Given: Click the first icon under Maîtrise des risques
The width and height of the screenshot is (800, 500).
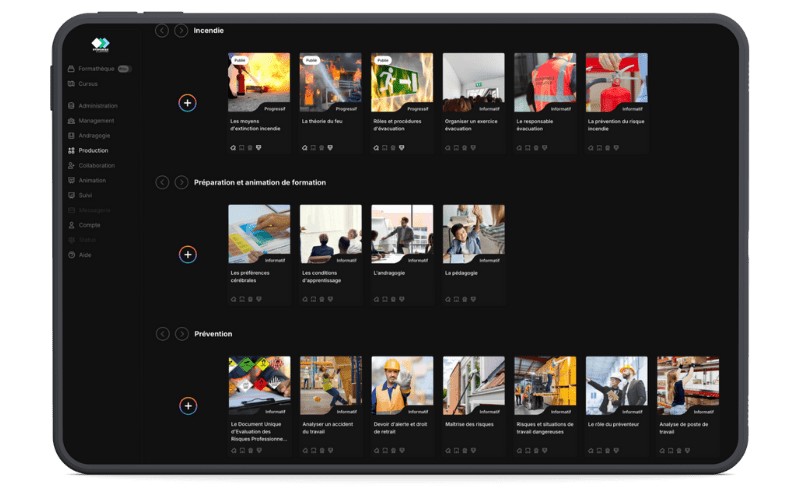Looking at the screenshot, I should point(447,450).
